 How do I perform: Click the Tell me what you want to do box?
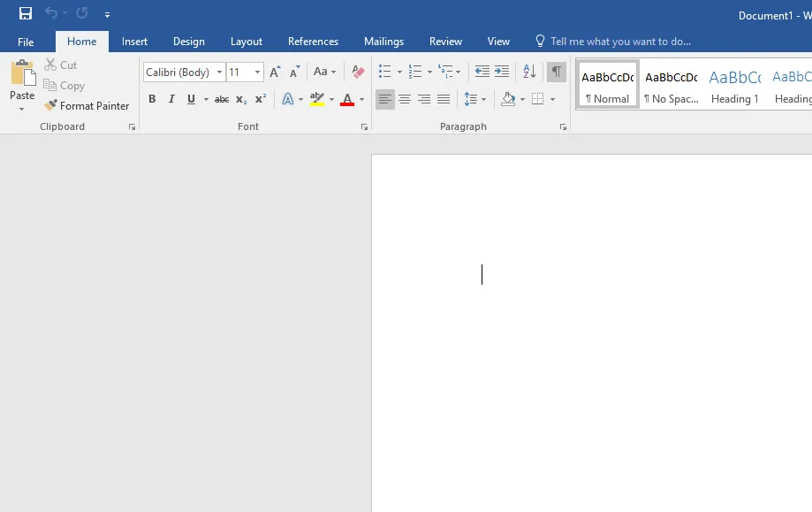[x=614, y=42]
